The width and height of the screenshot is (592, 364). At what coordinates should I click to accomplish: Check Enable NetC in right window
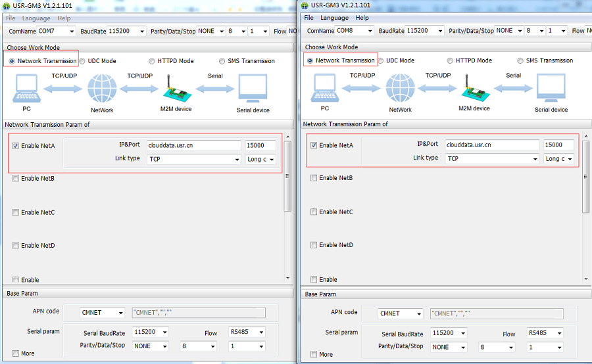pyautogui.click(x=314, y=212)
